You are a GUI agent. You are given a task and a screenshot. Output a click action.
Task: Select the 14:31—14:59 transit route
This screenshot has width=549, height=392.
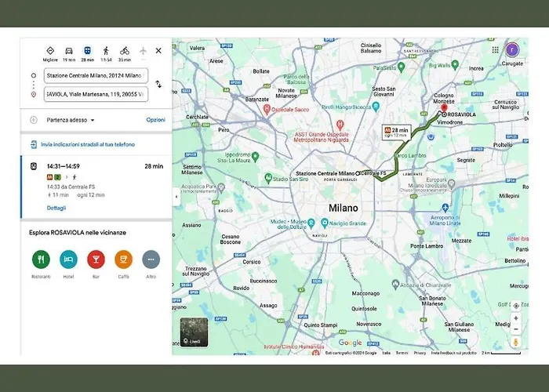pos(96,187)
